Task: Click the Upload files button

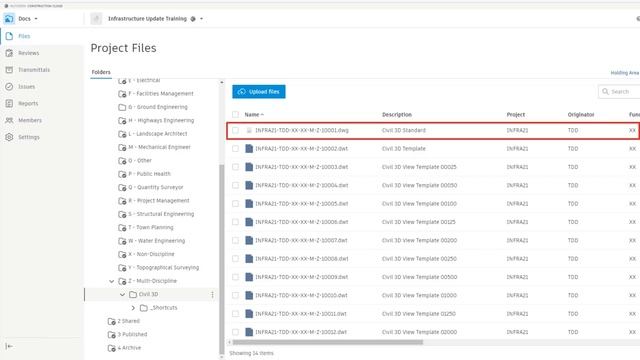Action: pos(259,91)
